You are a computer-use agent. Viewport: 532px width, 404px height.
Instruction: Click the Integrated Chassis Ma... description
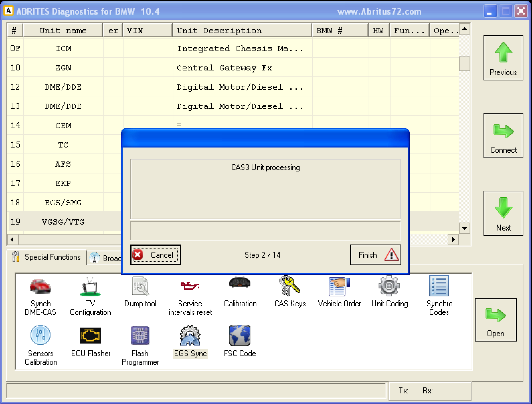(240, 49)
